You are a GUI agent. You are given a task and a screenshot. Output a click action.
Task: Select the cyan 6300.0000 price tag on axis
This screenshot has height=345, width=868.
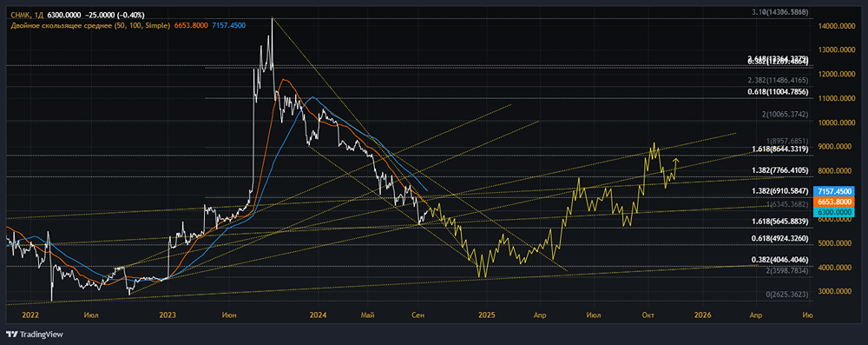coord(835,212)
